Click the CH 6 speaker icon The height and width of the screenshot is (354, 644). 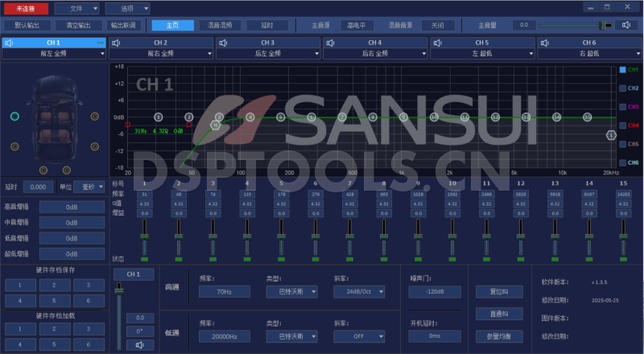[x=543, y=42]
